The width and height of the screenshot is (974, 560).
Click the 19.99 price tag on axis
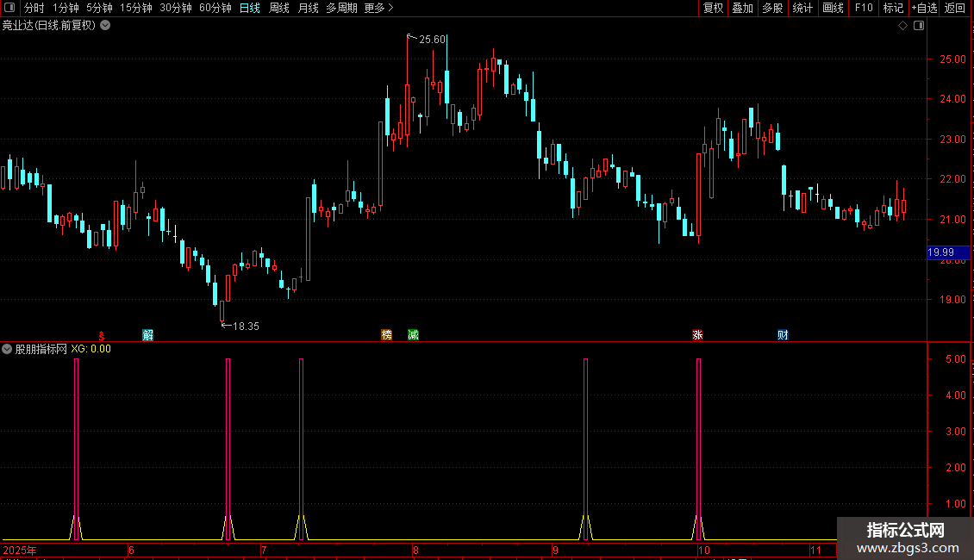click(x=948, y=252)
